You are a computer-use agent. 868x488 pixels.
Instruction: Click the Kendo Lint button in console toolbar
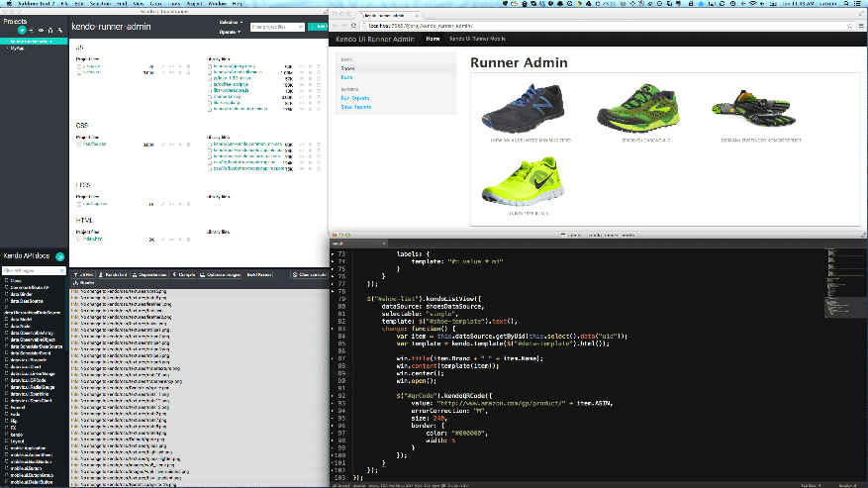[114, 275]
